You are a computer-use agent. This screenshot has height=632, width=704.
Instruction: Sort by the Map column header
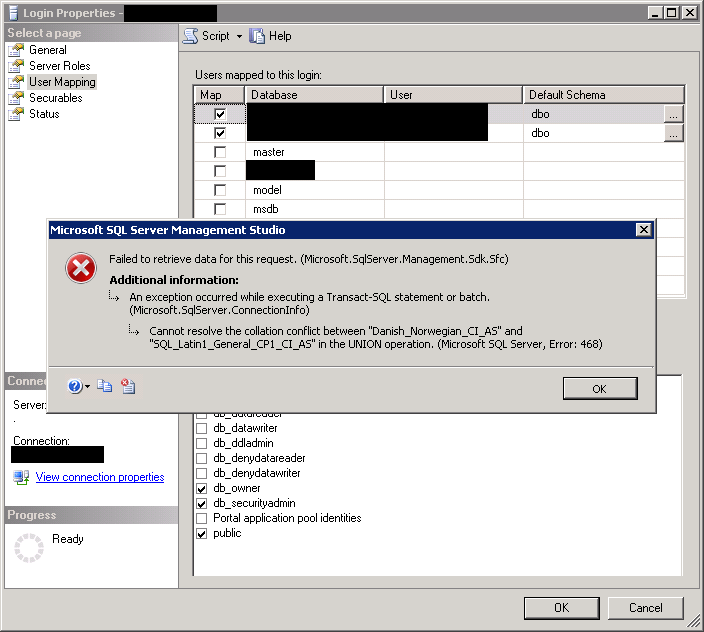pos(219,95)
